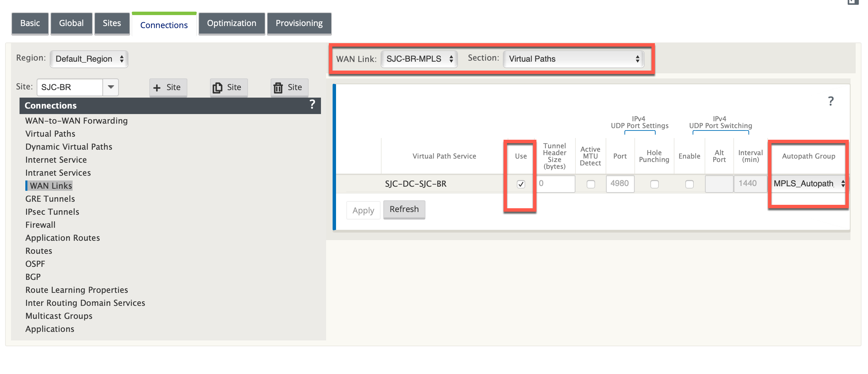Image resolution: width=868 pixels, height=374 pixels.
Task: Open the Optimization tab
Action: coord(232,23)
